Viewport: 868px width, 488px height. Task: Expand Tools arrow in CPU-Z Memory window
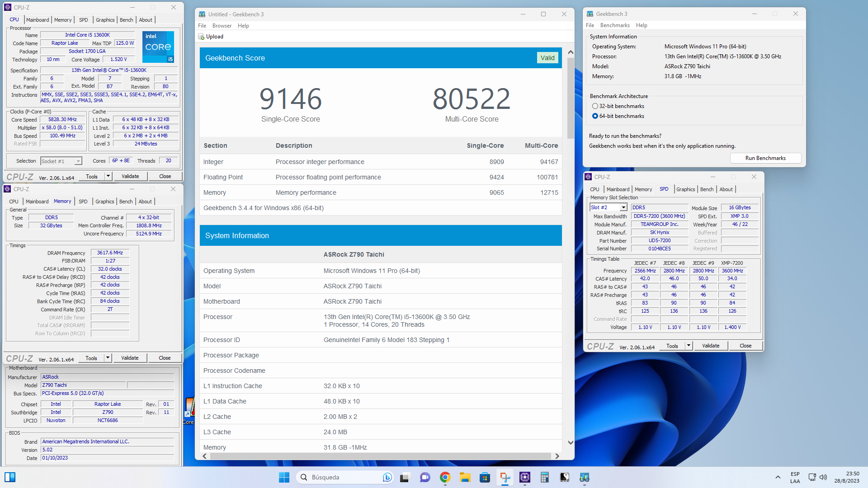click(x=108, y=358)
